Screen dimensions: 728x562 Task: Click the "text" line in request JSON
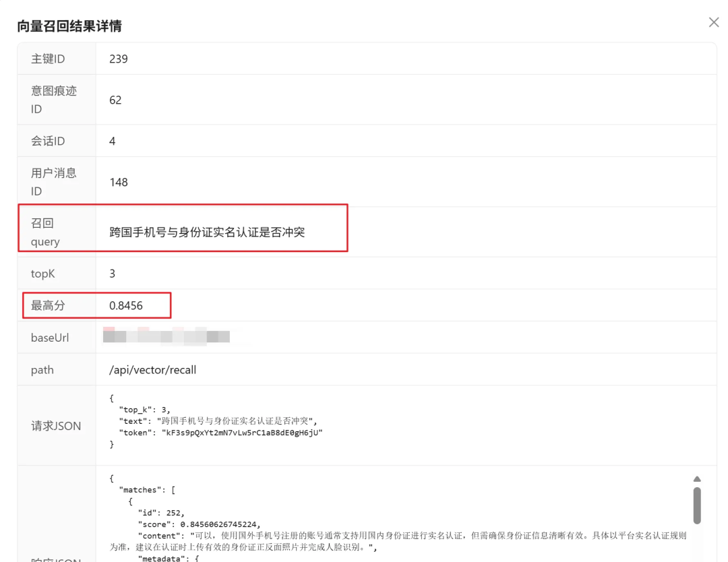(218, 421)
